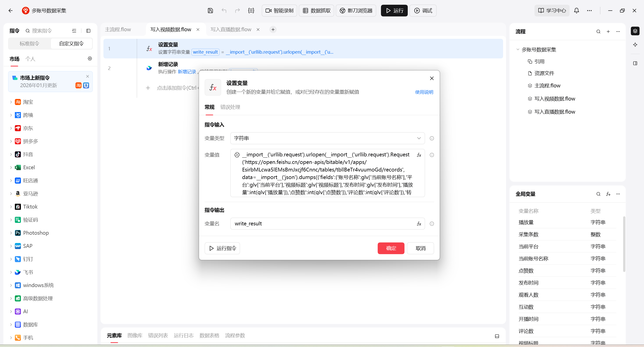The height and width of the screenshot is (347, 644).
Task: Click the fx icon in variable value field
Action: [419, 155]
